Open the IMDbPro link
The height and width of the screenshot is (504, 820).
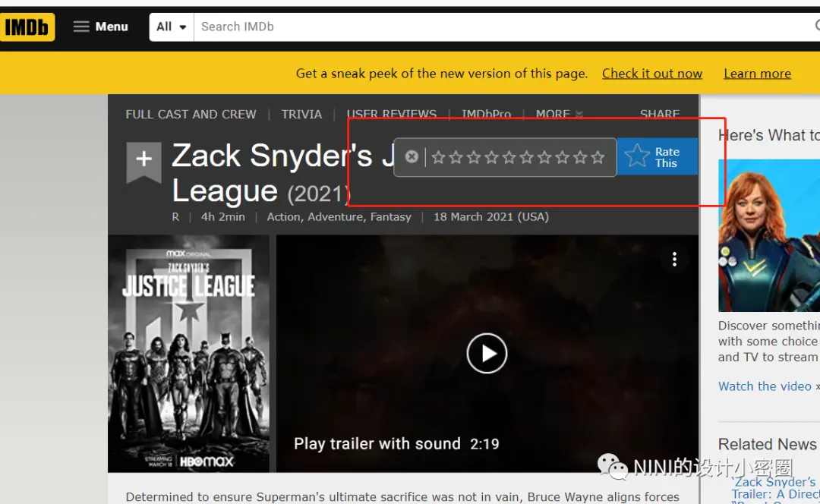tap(487, 113)
